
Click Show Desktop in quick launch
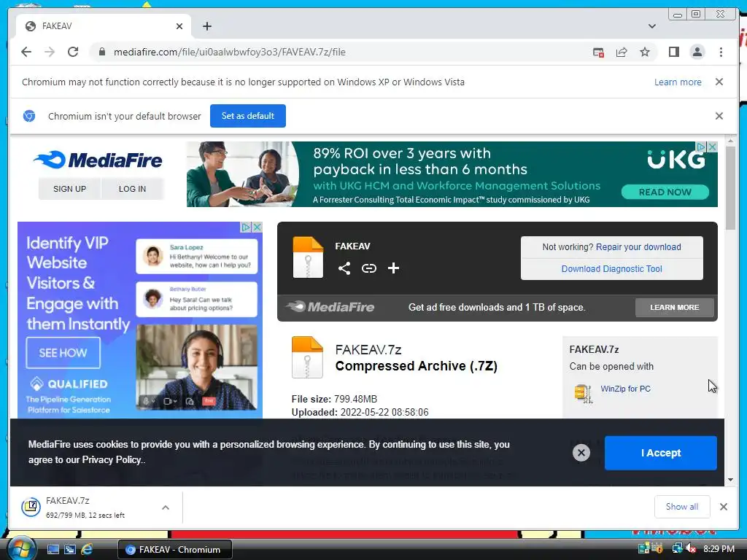click(53, 550)
